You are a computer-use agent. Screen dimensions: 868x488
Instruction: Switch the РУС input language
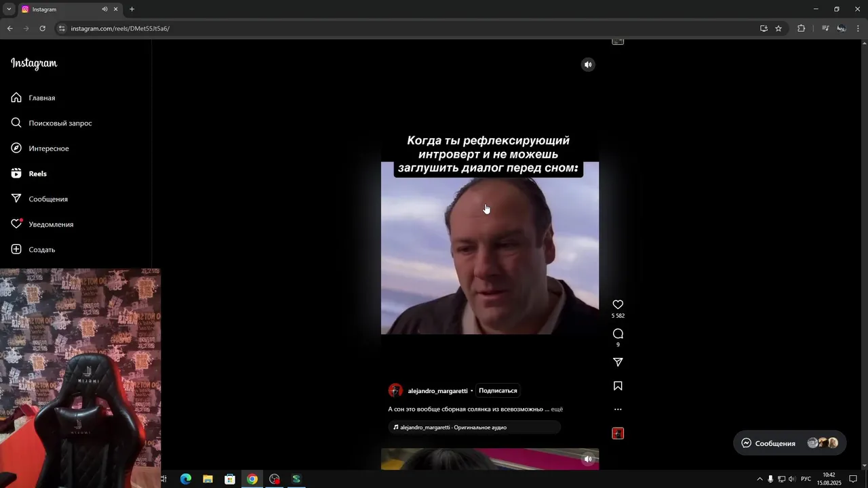click(806, 479)
